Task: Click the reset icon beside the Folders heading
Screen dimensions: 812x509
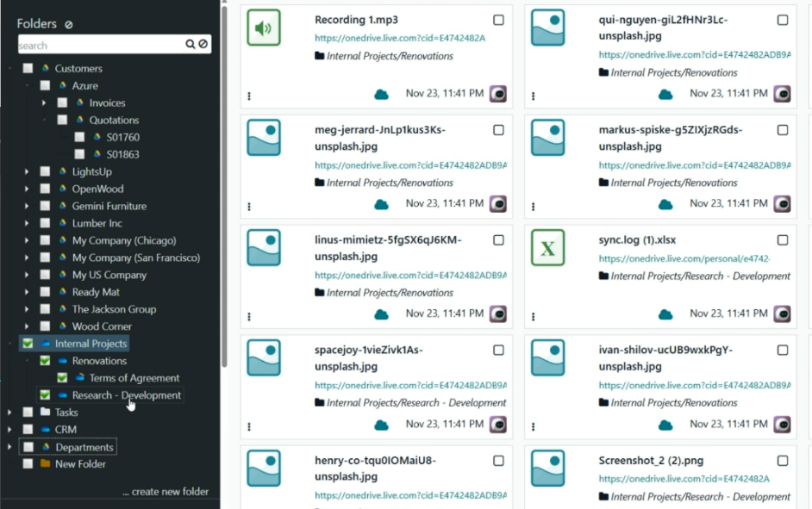Action: [69, 25]
